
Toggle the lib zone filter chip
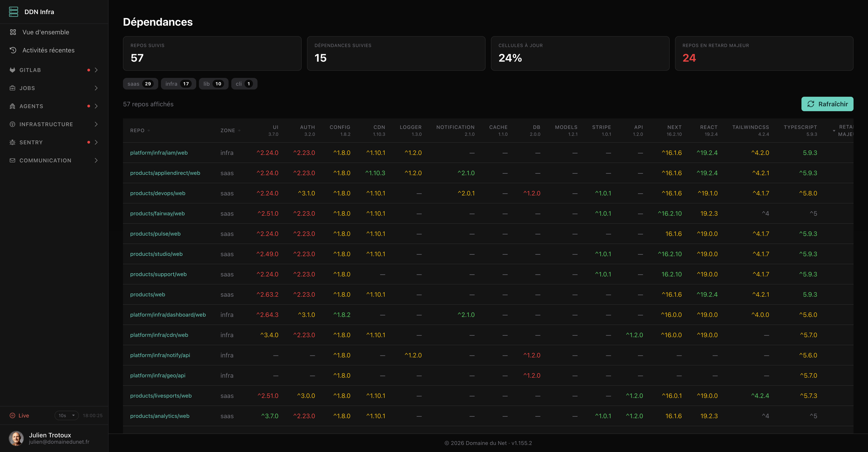click(x=213, y=84)
